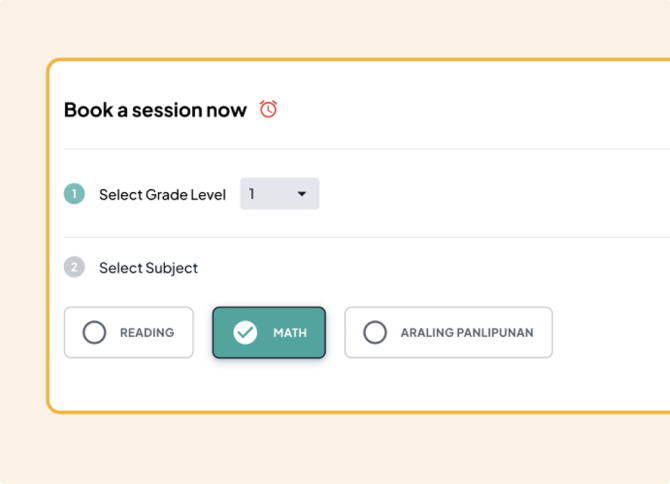Click the grade value 1 in dropdown
670x484 pixels.
[x=252, y=194]
